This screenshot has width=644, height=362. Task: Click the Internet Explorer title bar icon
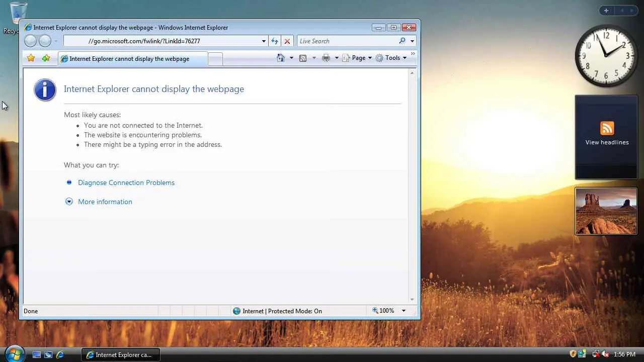pyautogui.click(x=28, y=28)
